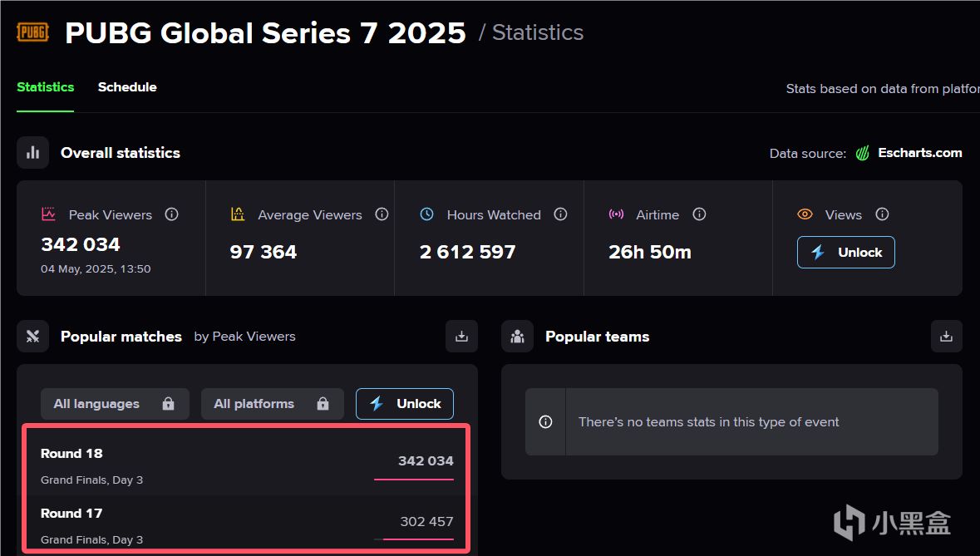Select the Round 17 match row
The height and width of the screenshot is (556, 980).
click(x=247, y=524)
